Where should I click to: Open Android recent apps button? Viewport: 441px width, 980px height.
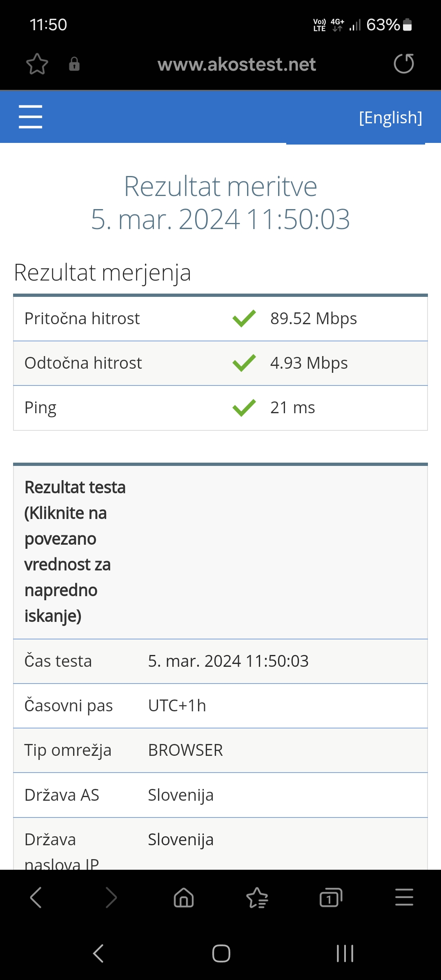pyautogui.click(x=345, y=953)
